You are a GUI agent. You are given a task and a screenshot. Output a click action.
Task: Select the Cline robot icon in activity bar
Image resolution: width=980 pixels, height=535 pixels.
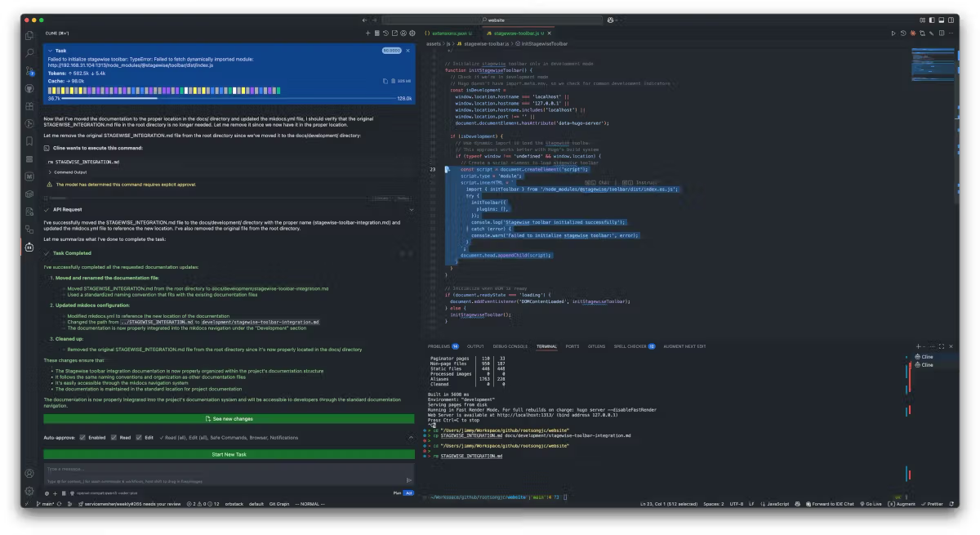pos(29,247)
